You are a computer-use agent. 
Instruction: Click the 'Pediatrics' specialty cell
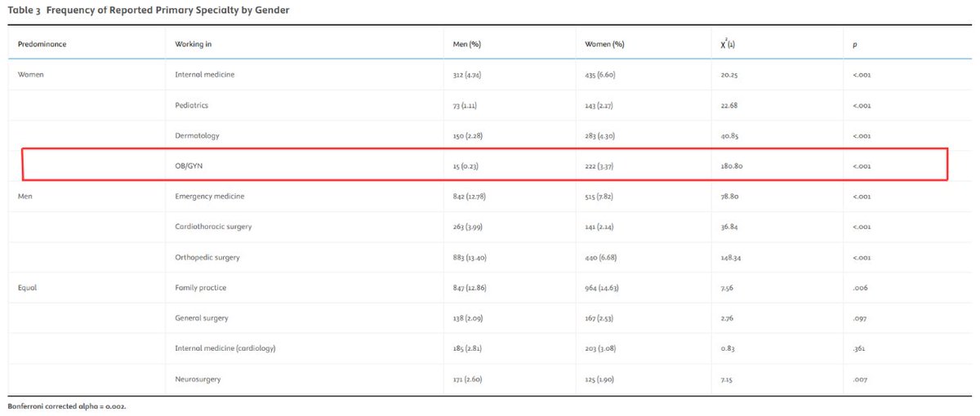[x=191, y=105]
